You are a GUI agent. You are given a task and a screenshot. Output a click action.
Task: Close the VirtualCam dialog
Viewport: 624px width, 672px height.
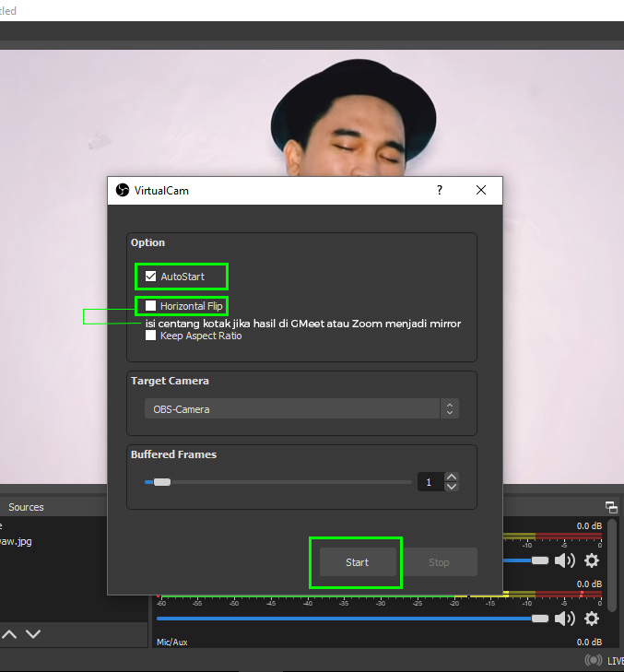coord(481,190)
